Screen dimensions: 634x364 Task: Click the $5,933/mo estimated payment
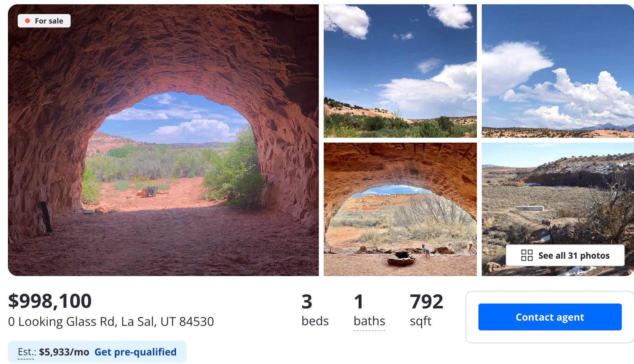pos(64,352)
